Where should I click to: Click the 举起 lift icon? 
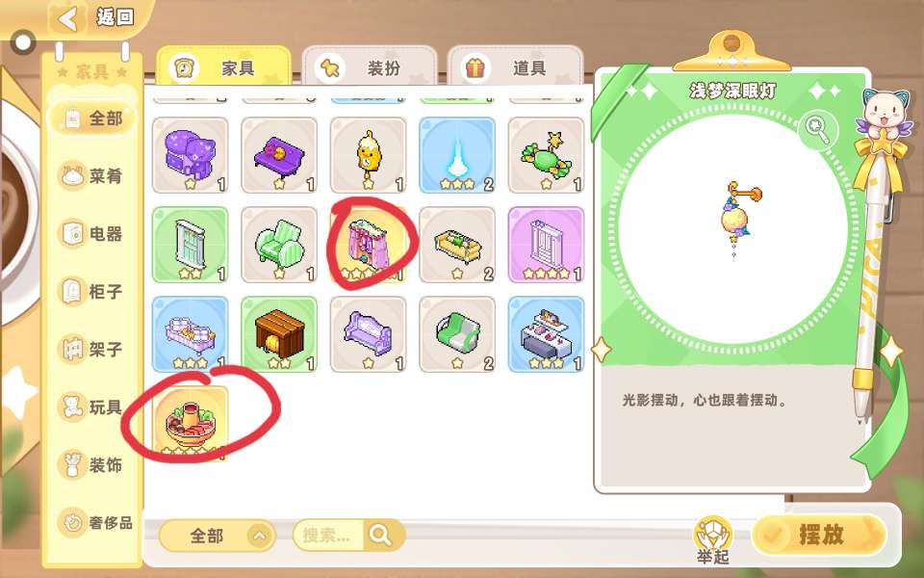pyautogui.click(x=713, y=539)
